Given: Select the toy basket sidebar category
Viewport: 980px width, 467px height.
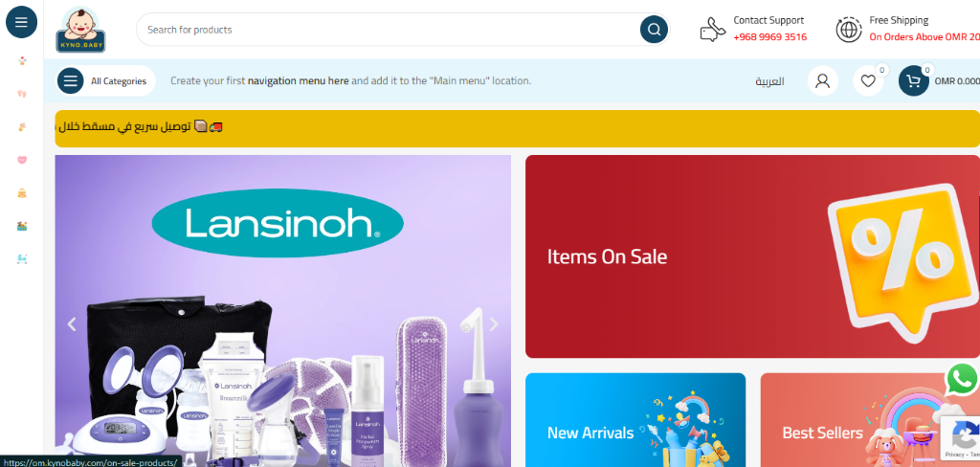Looking at the screenshot, I should pos(22,226).
